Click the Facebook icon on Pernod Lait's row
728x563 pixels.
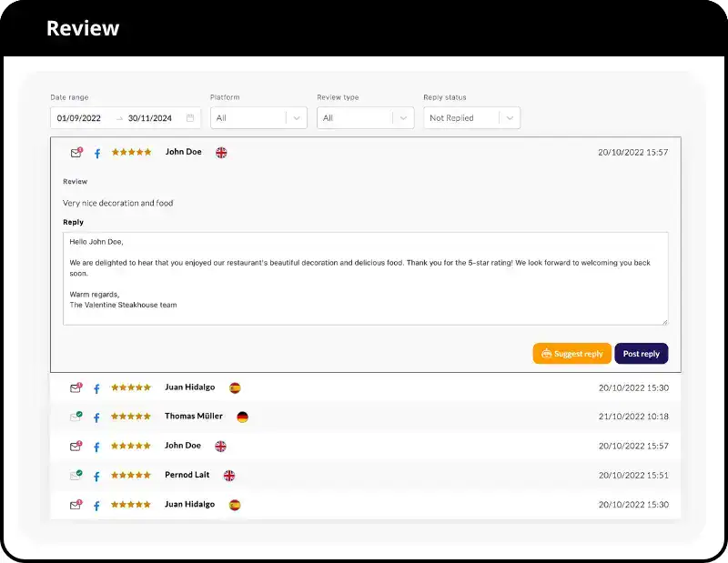97,475
